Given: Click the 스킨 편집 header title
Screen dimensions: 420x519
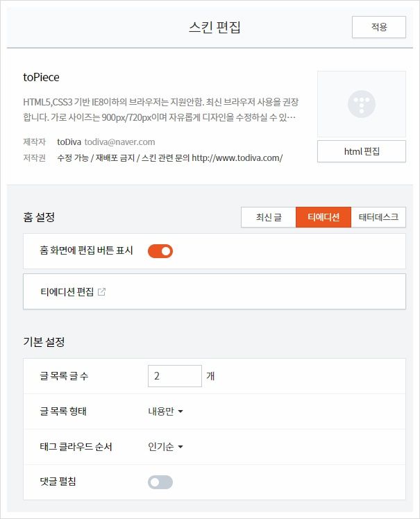Looking at the screenshot, I should point(215,27).
